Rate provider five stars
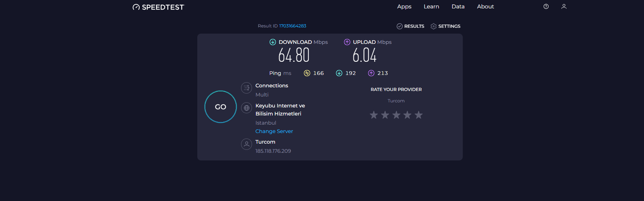Viewport: 644px width, 201px height. tap(419, 115)
